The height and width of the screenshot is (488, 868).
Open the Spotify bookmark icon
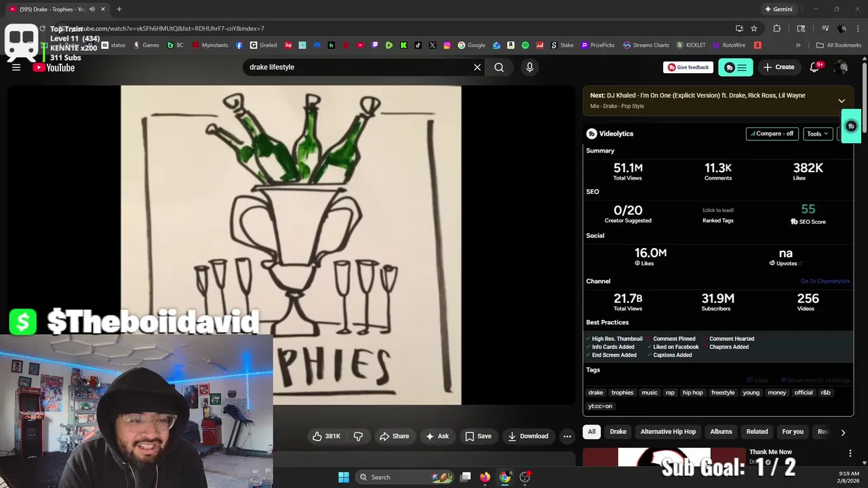[525, 45]
